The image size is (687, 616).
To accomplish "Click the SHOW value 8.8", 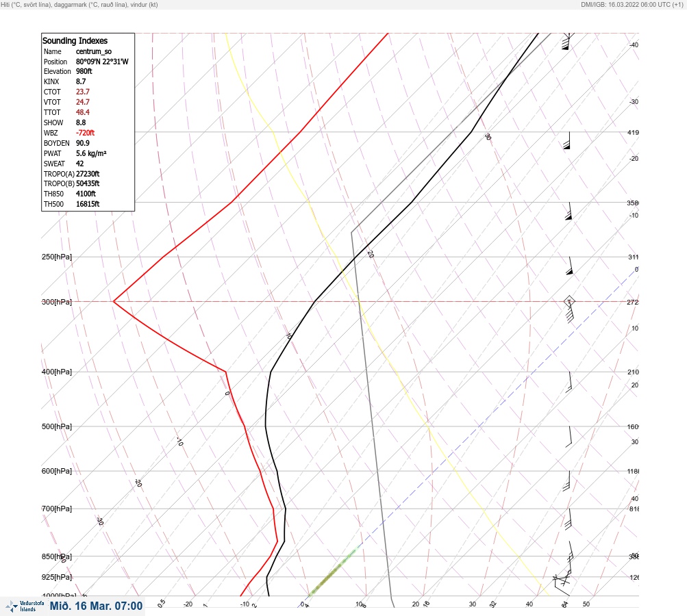I will click(81, 123).
